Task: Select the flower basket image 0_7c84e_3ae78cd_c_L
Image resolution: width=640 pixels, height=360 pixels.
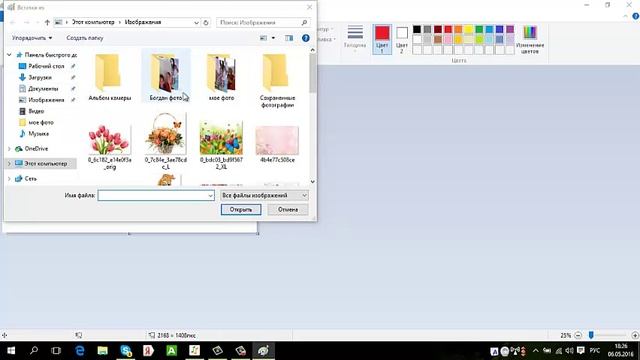Action: 166,142
